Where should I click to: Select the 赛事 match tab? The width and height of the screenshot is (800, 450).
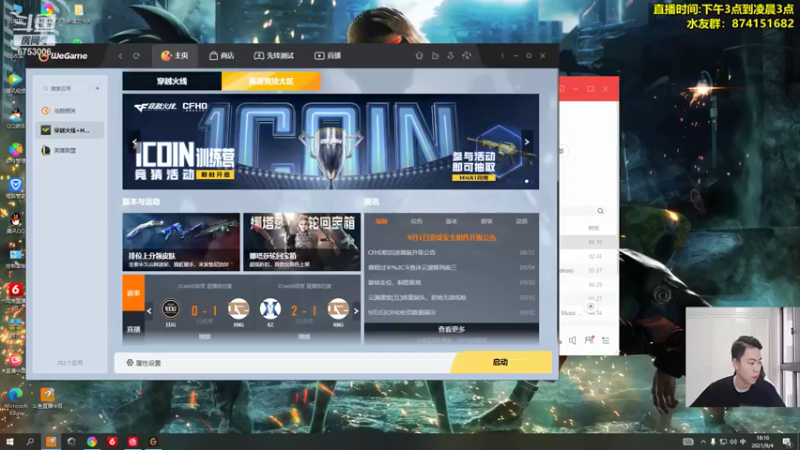(134, 293)
